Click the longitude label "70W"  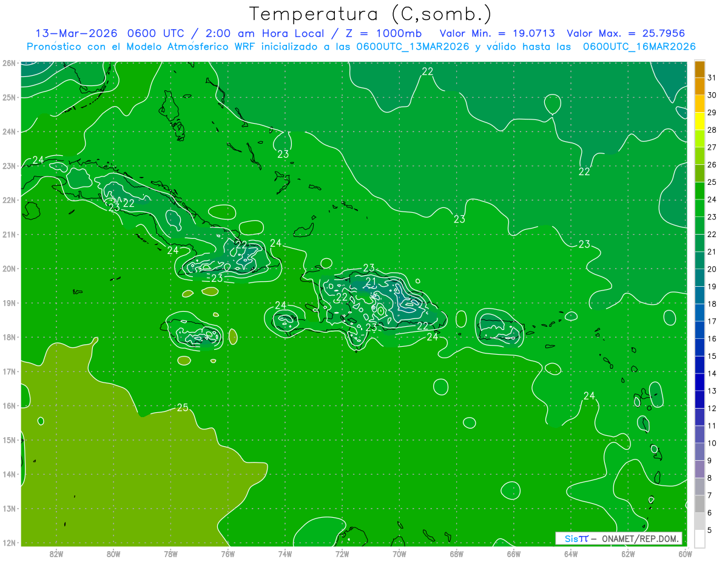pos(399,554)
